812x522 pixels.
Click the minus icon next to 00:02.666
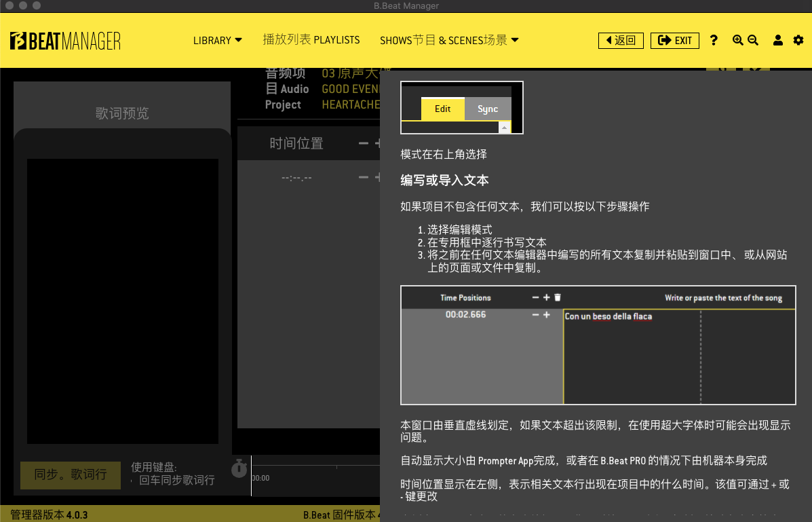click(x=535, y=315)
